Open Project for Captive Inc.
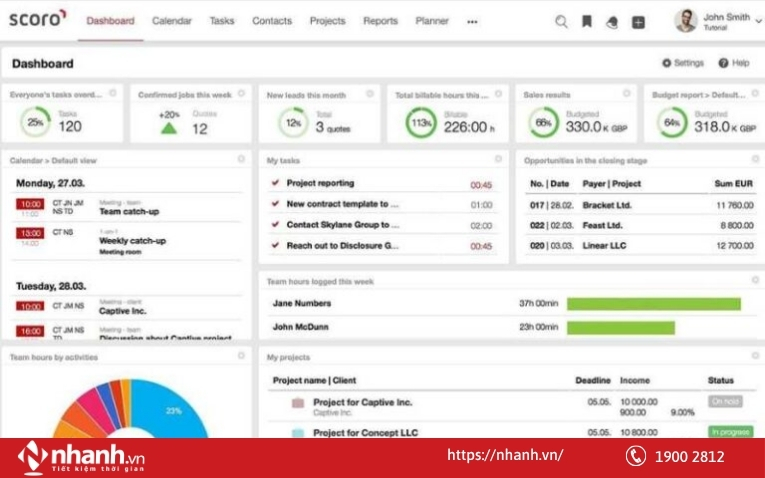The height and width of the screenshot is (478, 765). tap(362, 402)
